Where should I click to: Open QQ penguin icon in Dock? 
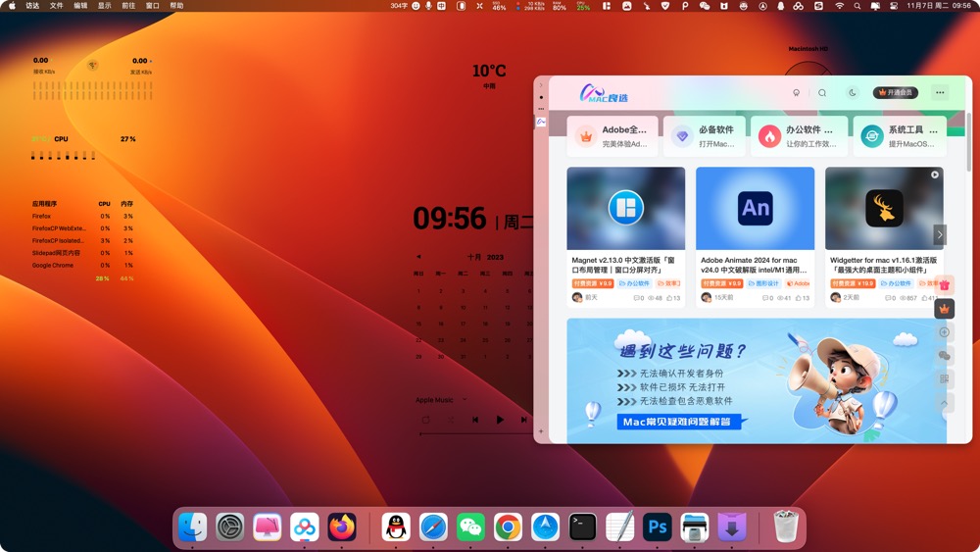click(396, 527)
